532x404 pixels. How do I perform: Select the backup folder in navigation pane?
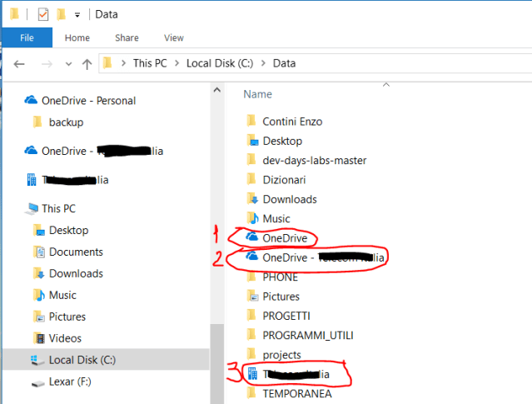coord(66,122)
